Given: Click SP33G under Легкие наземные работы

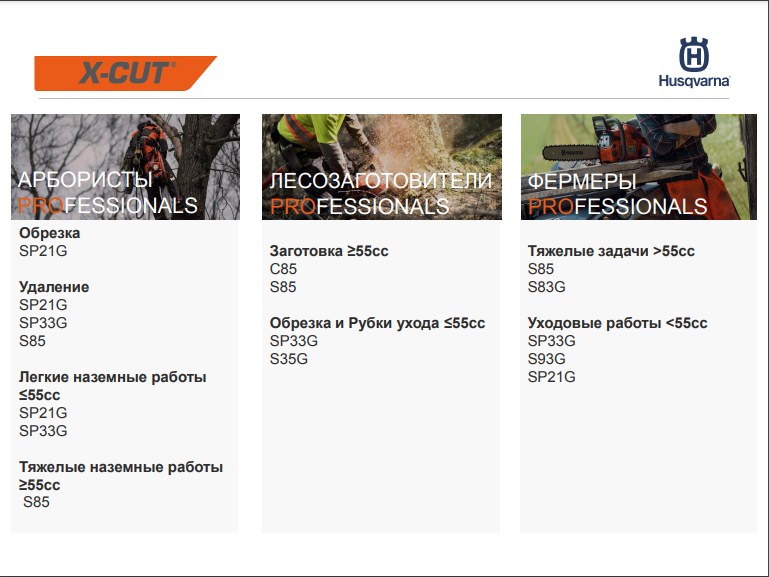Looking at the screenshot, I should pos(43,431).
